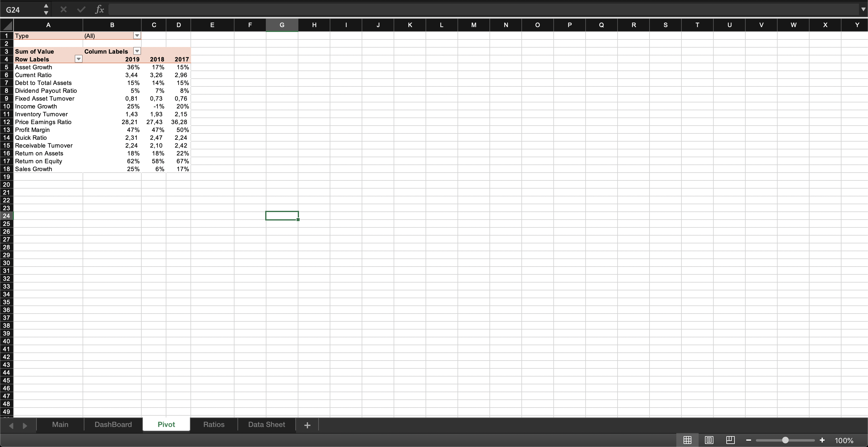Open the Data Sheet tab

[x=266, y=424]
